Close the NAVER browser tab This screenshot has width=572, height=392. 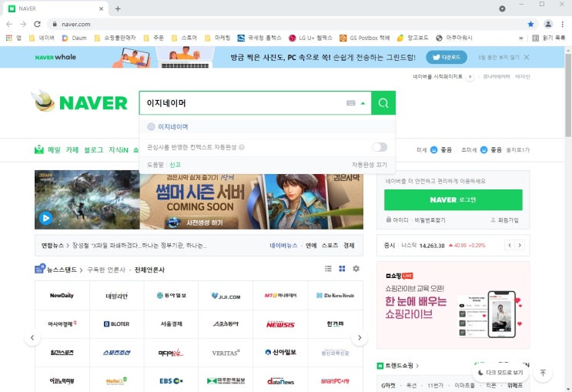[102, 8]
